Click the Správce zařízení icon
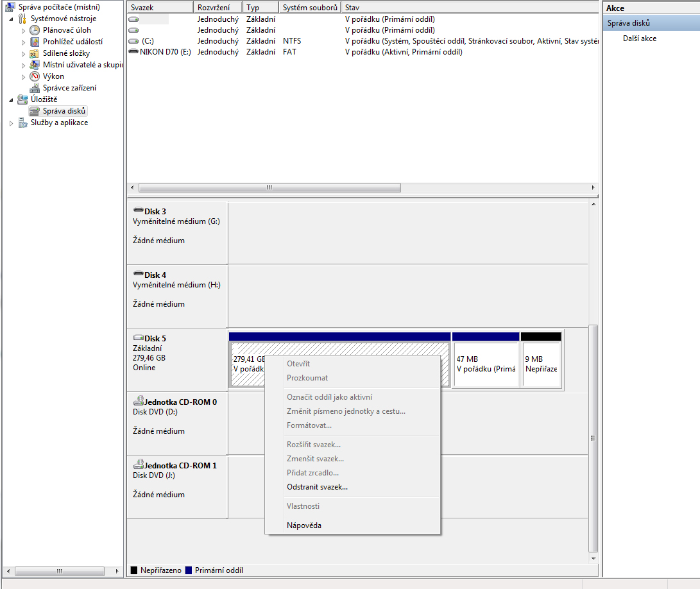 tap(35, 88)
